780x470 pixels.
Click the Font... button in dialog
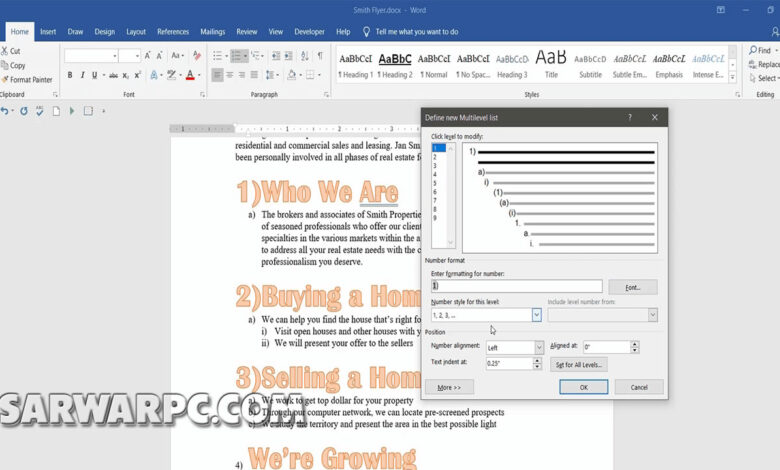point(633,287)
